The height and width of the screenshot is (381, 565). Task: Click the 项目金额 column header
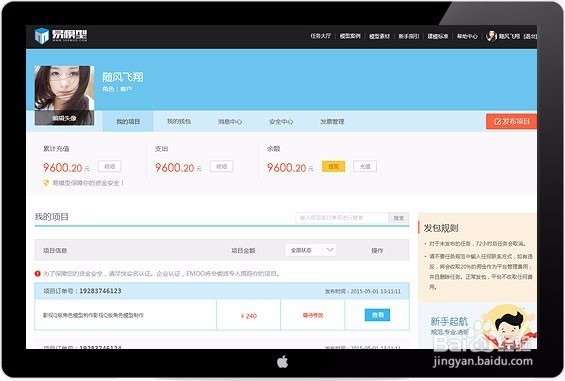[x=243, y=250]
